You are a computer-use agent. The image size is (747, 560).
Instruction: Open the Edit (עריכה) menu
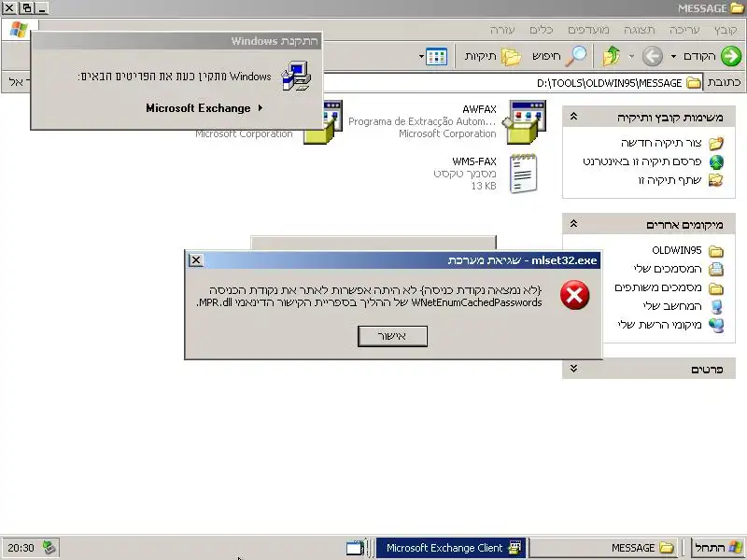click(684, 30)
